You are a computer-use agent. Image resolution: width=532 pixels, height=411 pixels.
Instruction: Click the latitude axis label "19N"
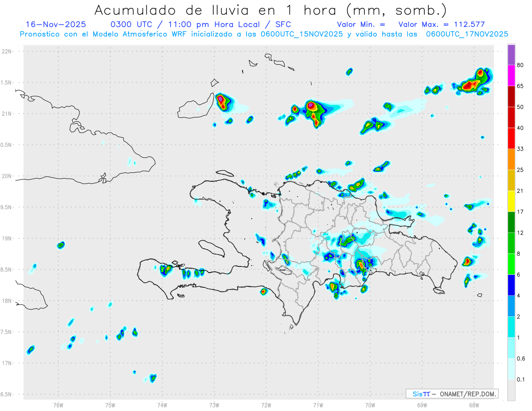pyautogui.click(x=7, y=238)
